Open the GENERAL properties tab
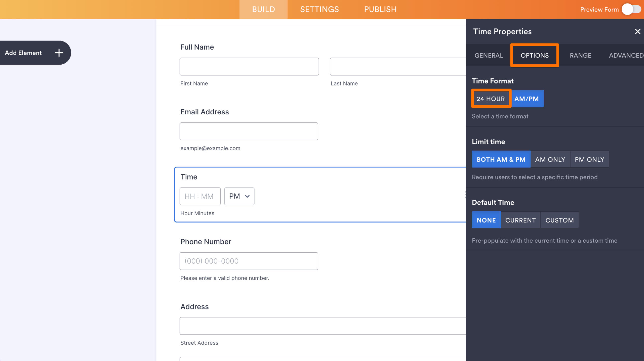644x361 pixels. click(x=488, y=55)
